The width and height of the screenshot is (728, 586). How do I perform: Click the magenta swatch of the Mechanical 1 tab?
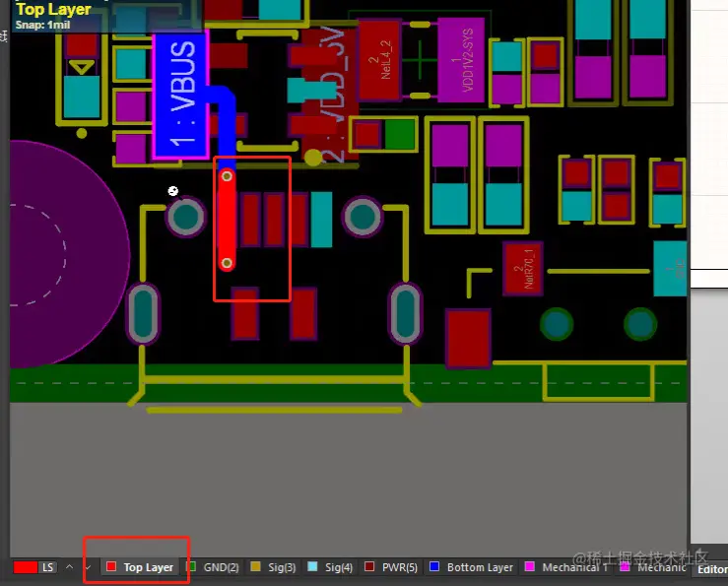pyautogui.click(x=529, y=566)
